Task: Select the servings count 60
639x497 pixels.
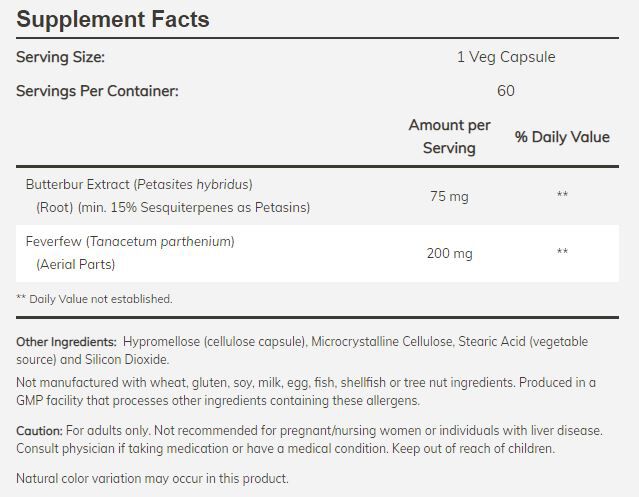Action: coord(505,91)
